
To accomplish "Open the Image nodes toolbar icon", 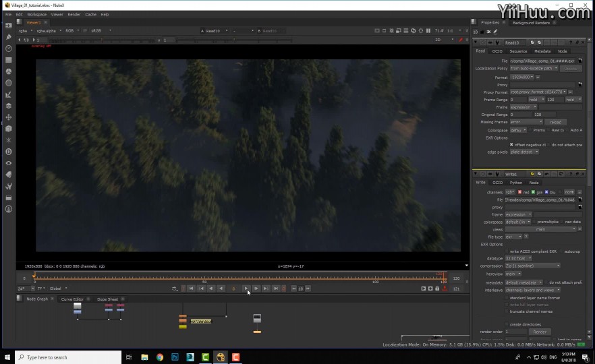I will pos(8,26).
